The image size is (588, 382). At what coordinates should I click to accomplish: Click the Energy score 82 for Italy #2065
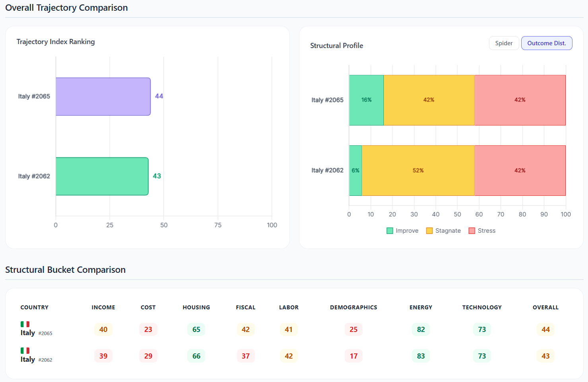(x=421, y=330)
